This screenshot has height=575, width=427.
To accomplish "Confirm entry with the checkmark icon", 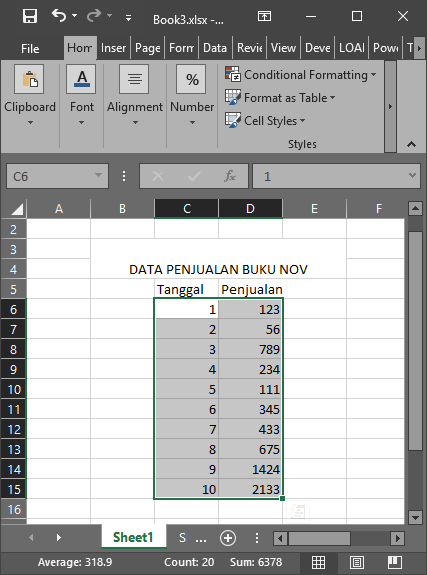I will [x=194, y=176].
